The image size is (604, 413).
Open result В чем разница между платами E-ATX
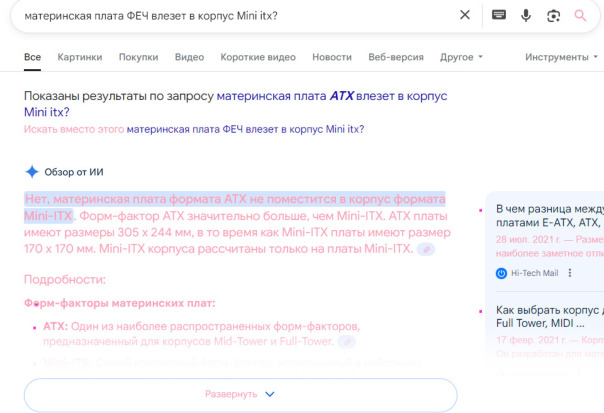[550, 216]
